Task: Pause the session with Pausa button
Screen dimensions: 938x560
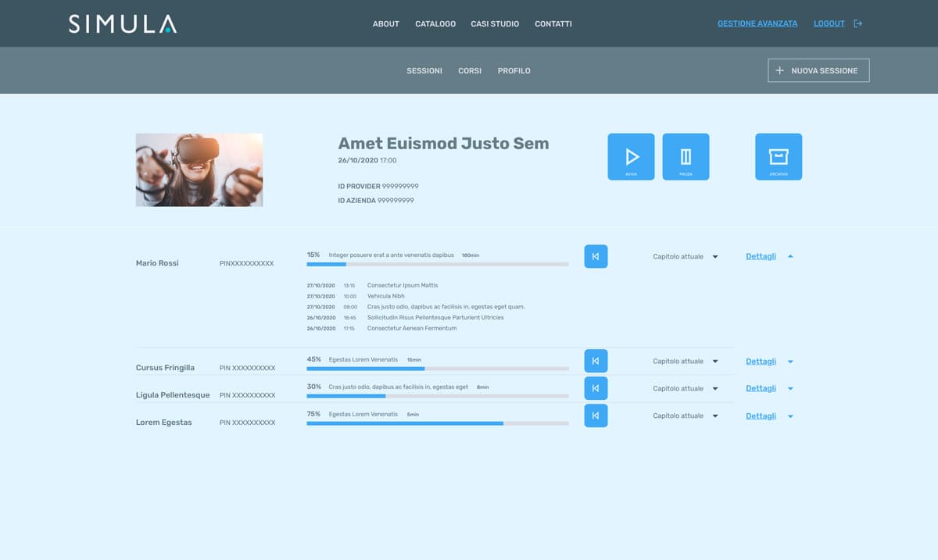Action: click(686, 157)
